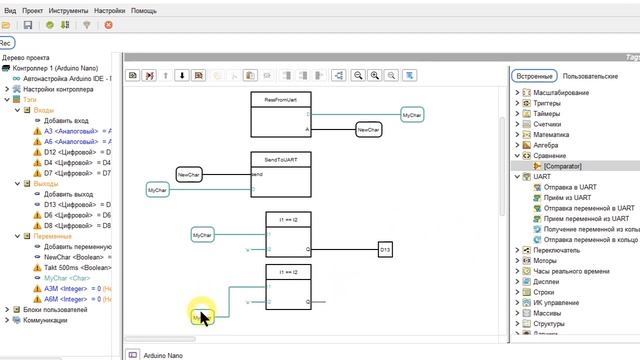The image size is (640, 360).
Task: Click the brown board icon after the down arrow
Action: (199, 76)
